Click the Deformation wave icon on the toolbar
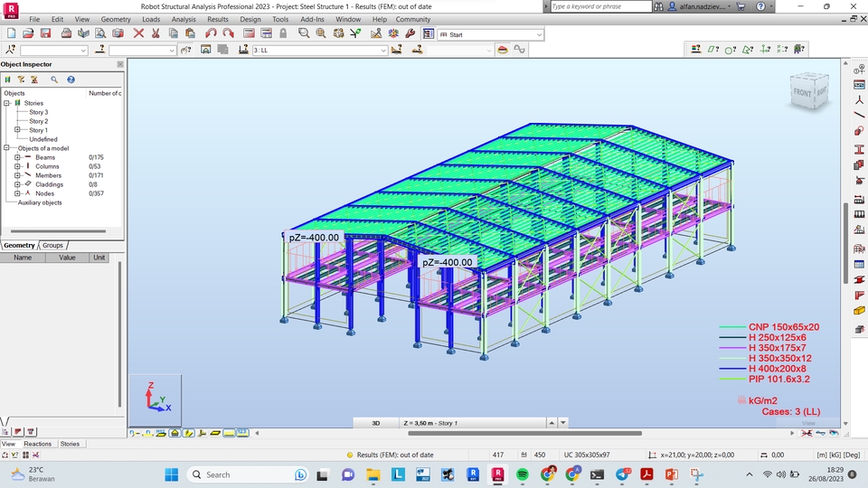 [x=519, y=49]
